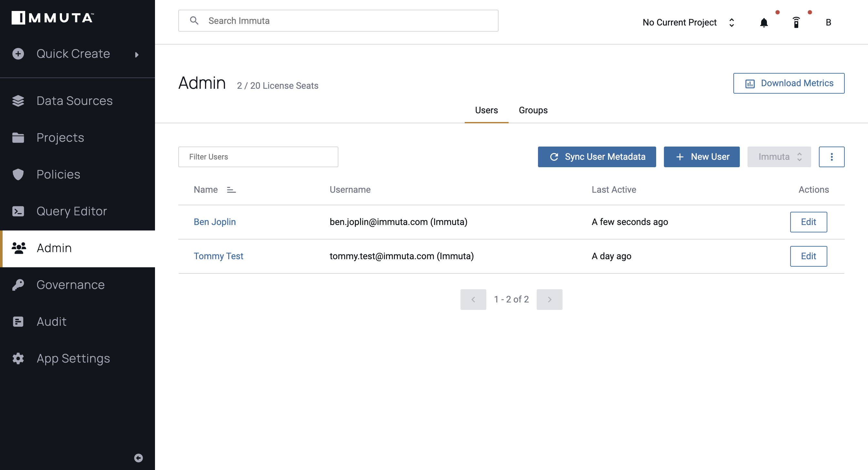Click the Download Metrics button
The image size is (868, 470).
point(789,83)
